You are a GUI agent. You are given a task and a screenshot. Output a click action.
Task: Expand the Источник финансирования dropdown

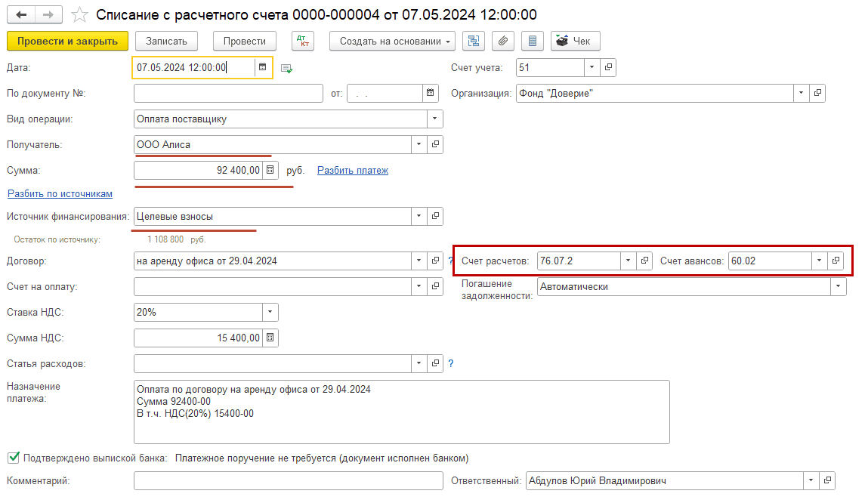tap(419, 216)
